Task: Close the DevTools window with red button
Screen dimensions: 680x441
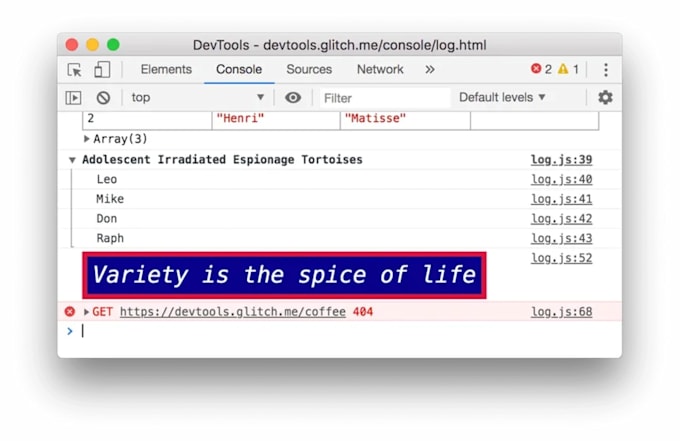Action: tap(72, 45)
